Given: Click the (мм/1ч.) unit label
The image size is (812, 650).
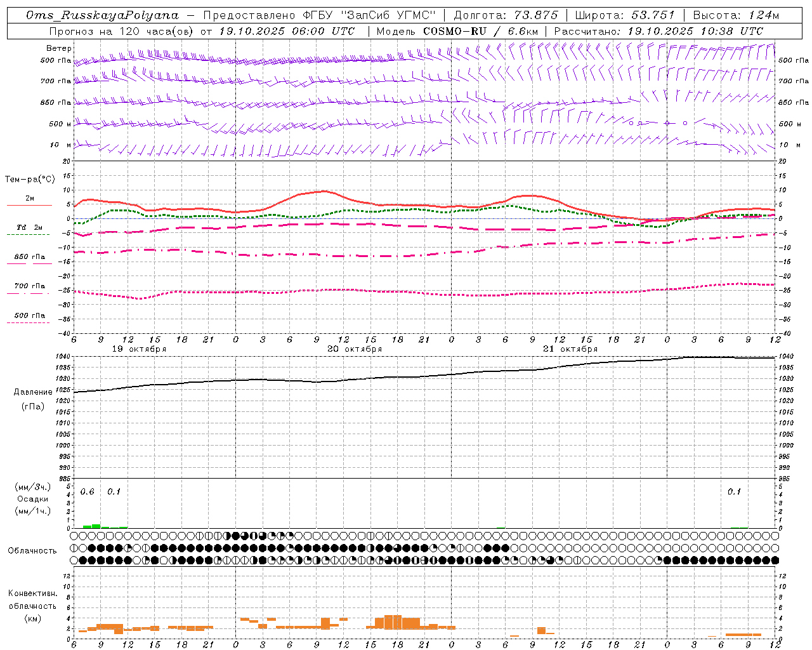Looking at the screenshot, I should click(x=33, y=511).
